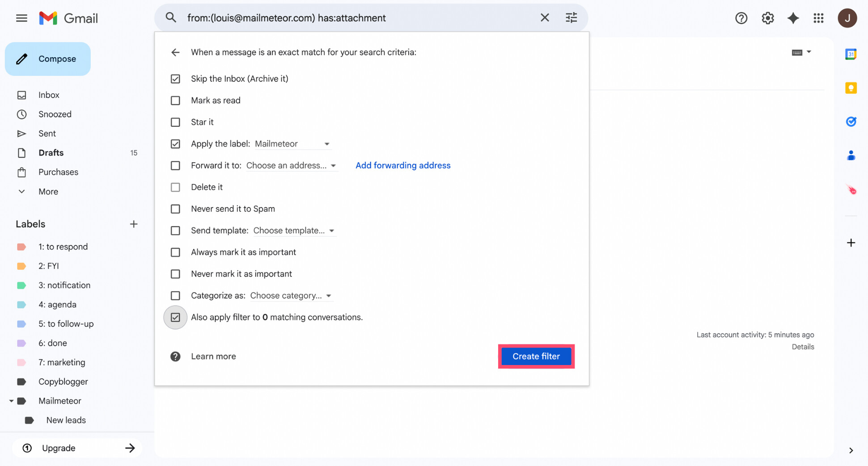Screen dimensions: 868x466
Task: Uncheck Skip the Inbox (Archive it)
Action: point(175,79)
